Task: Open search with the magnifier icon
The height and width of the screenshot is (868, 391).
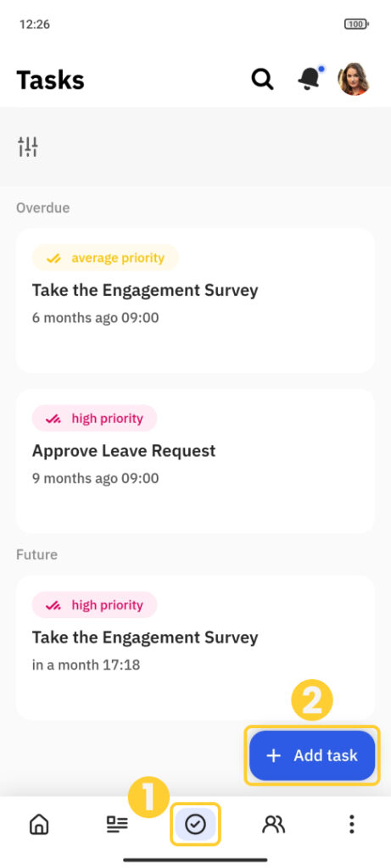Action: (x=262, y=79)
